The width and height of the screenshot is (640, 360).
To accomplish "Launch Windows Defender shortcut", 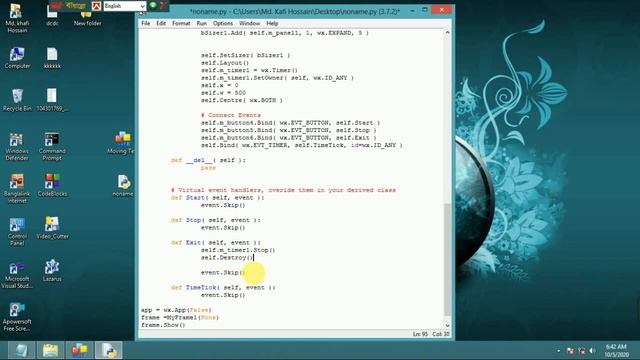I will click(17, 147).
